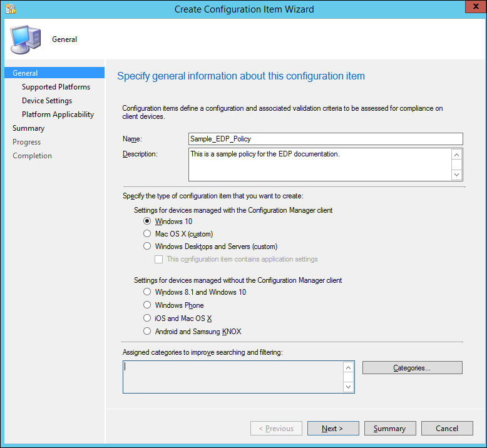Open the General step in sidebar

tap(26, 73)
